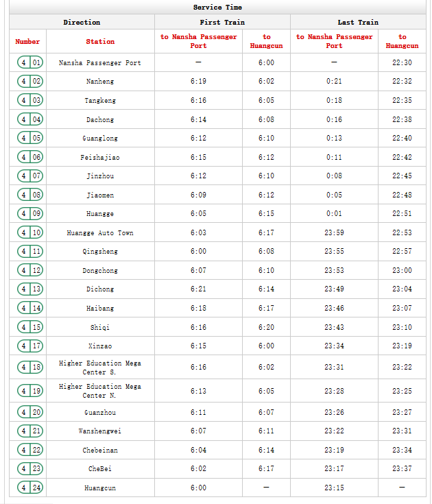Select the 4-13 station number badge

pos(30,289)
